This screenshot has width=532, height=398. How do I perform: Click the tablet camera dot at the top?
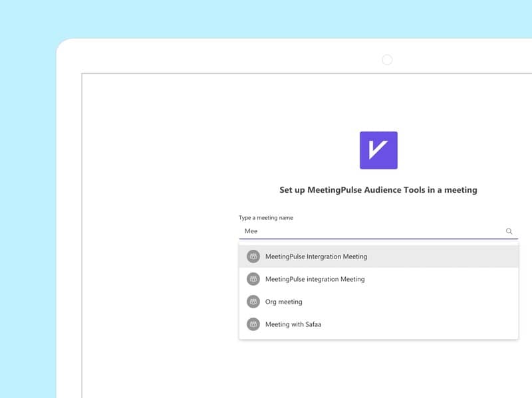(x=388, y=59)
